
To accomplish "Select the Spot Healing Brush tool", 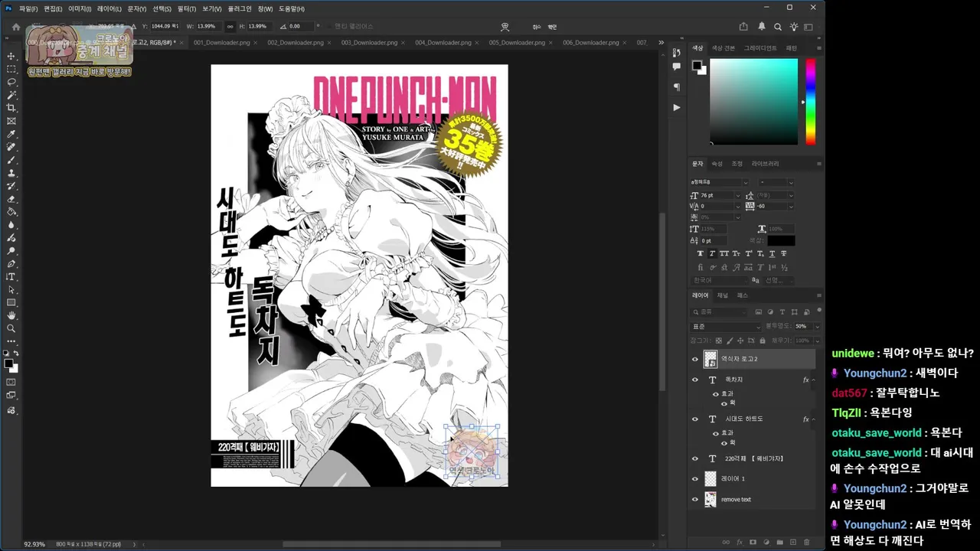I will point(11,147).
